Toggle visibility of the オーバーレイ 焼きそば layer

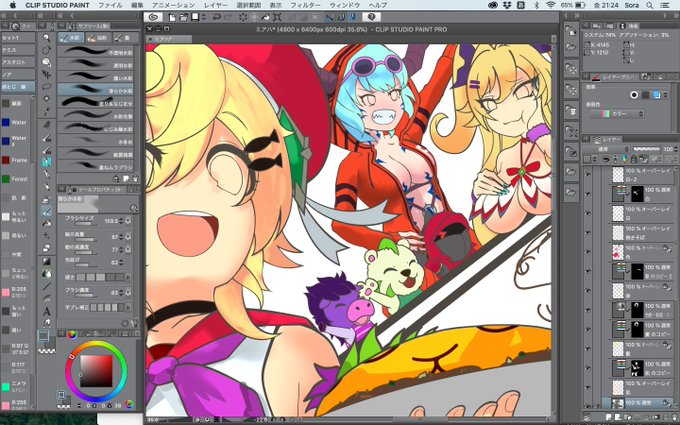(588, 232)
